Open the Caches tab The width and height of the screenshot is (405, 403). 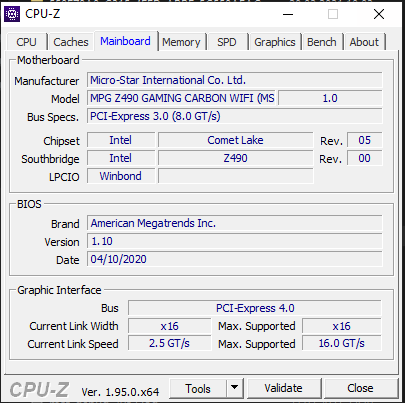click(71, 42)
